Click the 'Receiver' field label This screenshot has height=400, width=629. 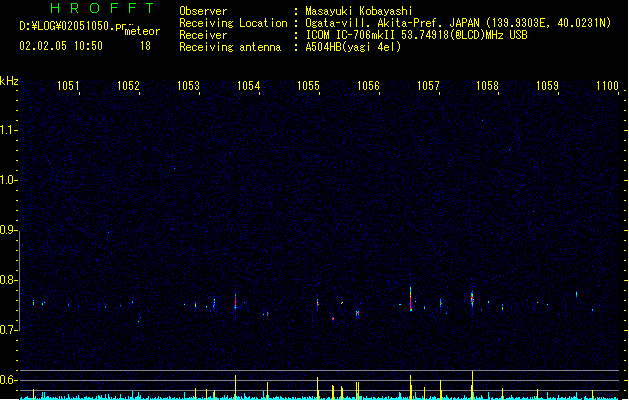pos(203,35)
